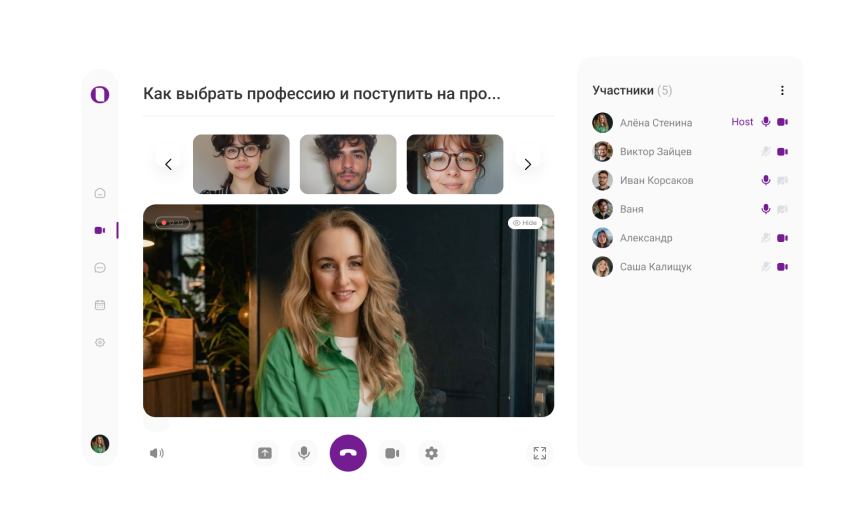The height and width of the screenshot is (506, 866).
Task: Hide the main video using Hide button
Action: coord(525,223)
